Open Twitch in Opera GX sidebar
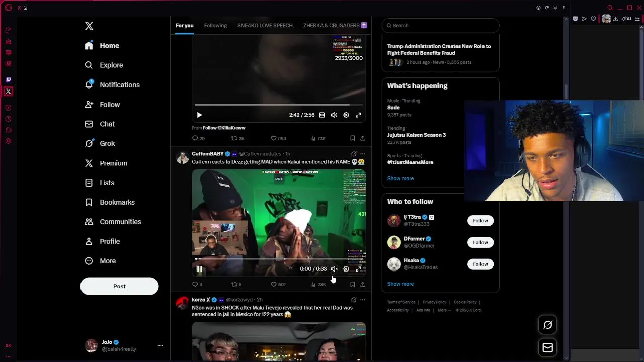 point(8,80)
